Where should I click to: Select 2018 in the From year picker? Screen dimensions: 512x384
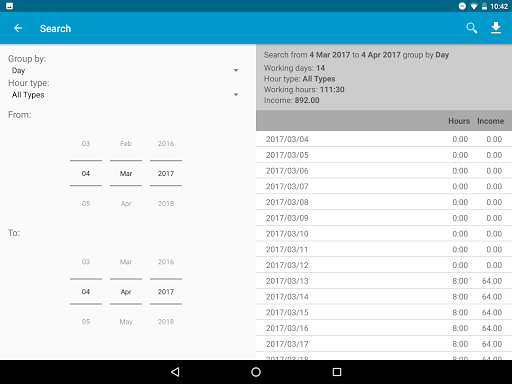(166, 203)
